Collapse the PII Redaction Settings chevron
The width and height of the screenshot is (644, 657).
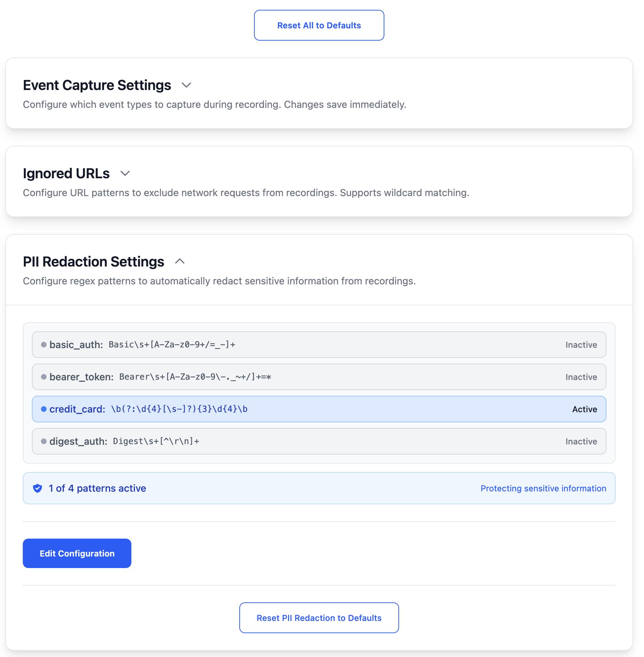pos(180,261)
